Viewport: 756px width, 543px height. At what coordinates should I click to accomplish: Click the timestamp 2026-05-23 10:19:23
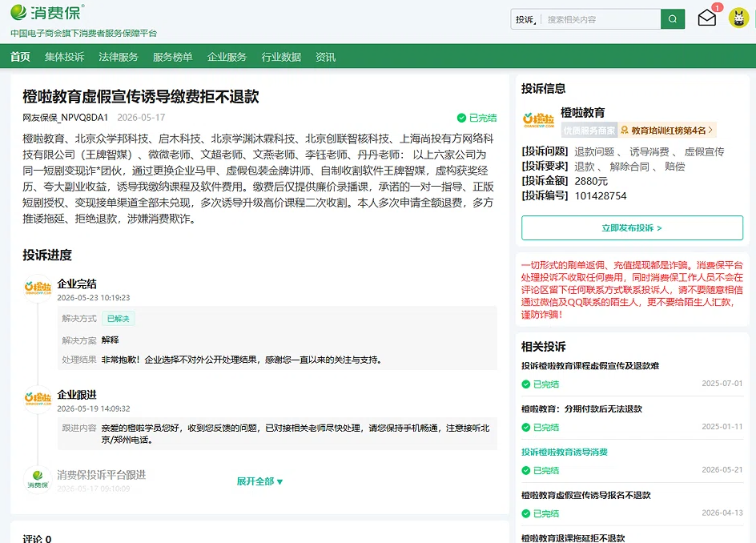[x=94, y=298]
